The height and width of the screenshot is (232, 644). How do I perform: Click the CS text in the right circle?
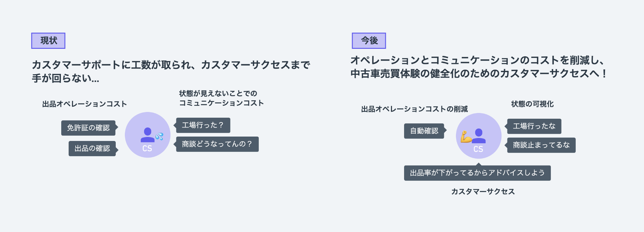pyautogui.click(x=478, y=149)
